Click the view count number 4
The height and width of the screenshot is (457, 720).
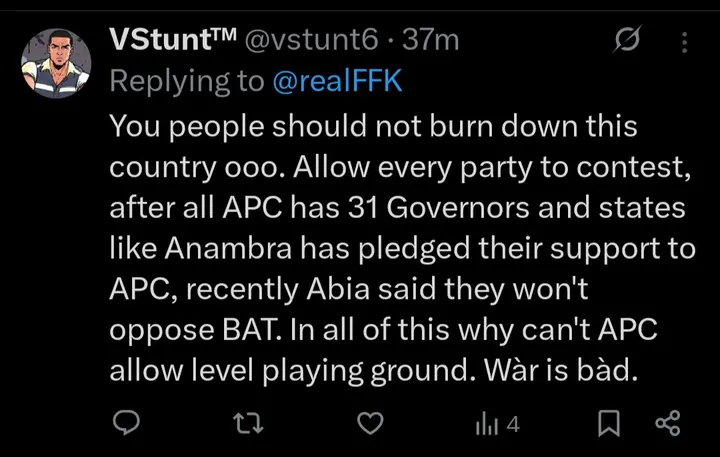(x=512, y=425)
